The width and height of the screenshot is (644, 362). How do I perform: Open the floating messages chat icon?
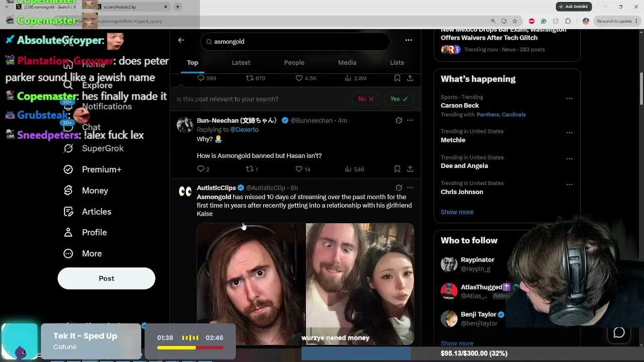[x=619, y=333]
